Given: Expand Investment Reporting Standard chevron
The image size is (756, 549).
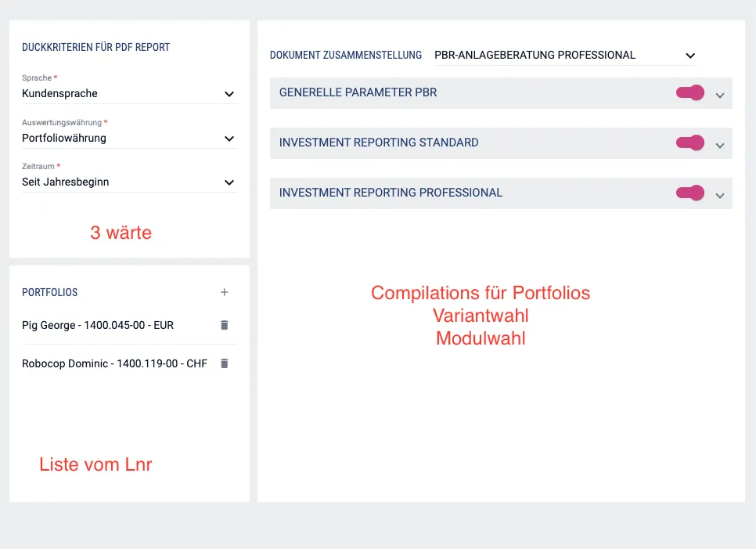Looking at the screenshot, I should pos(720,146).
